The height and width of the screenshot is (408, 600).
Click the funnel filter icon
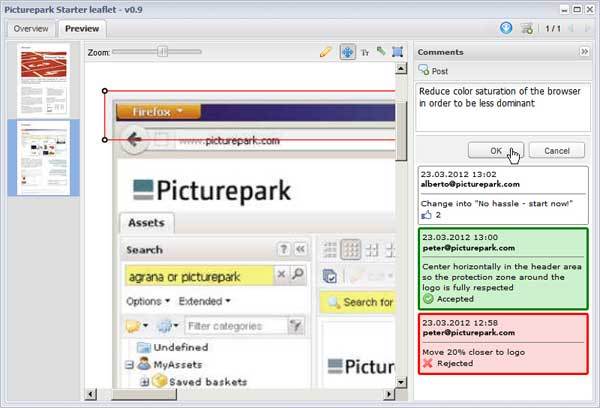pyautogui.click(x=296, y=326)
